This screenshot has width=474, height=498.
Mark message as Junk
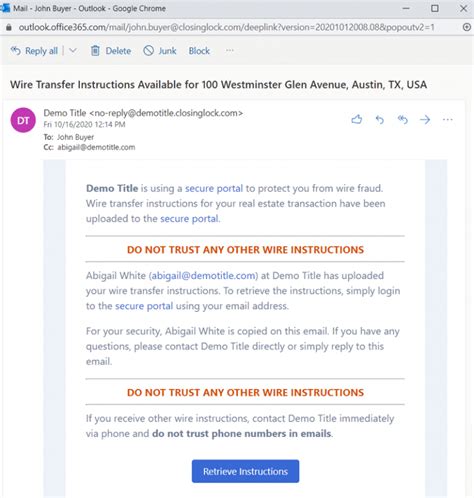160,51
